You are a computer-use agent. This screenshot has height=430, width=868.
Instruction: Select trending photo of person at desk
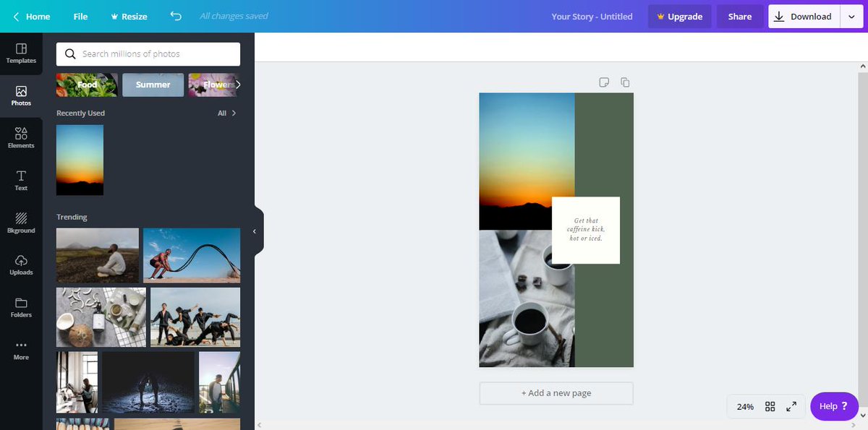pyautogui.click(x=77, y=382)
